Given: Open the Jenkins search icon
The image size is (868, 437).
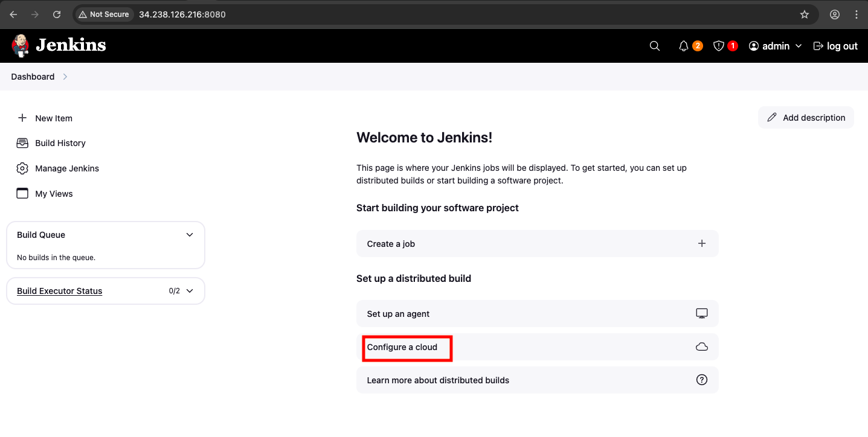Looking at the screenshot, I should click(655, 46).
